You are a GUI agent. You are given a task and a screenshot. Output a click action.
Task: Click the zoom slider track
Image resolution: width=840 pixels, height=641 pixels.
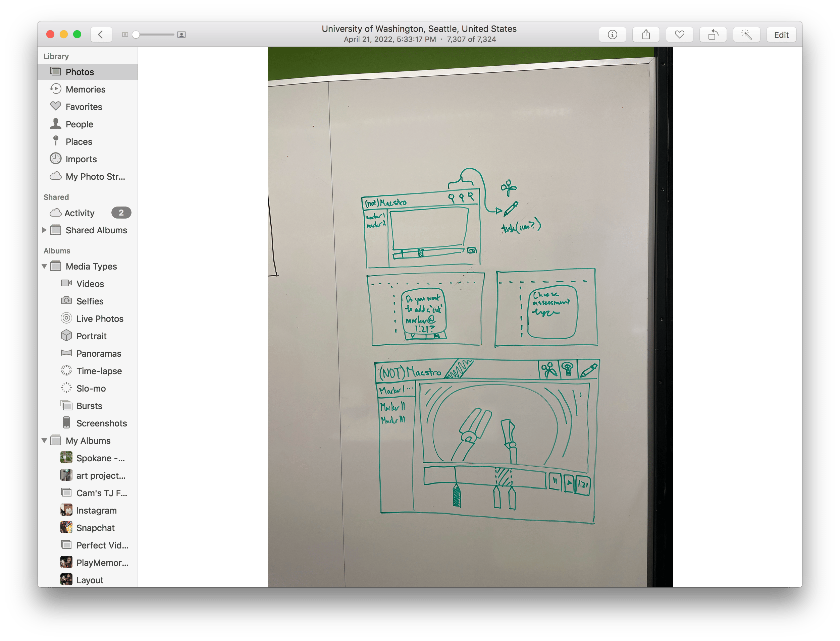[157, 35]
